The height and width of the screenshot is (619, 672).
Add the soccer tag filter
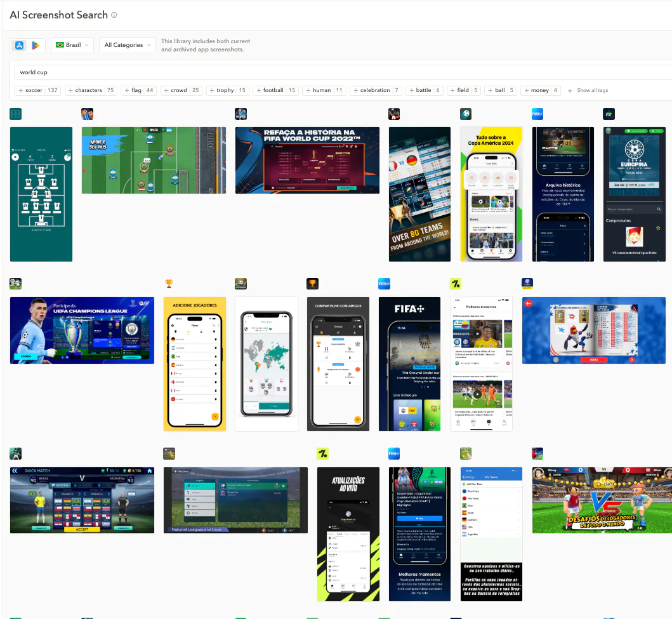point(38,90)
